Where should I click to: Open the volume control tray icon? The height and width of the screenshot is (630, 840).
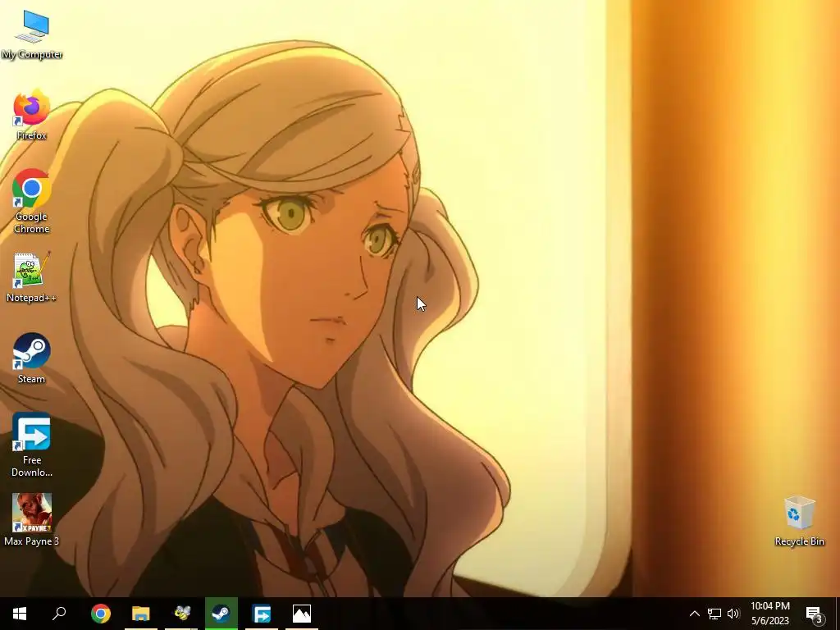[733, 614]
